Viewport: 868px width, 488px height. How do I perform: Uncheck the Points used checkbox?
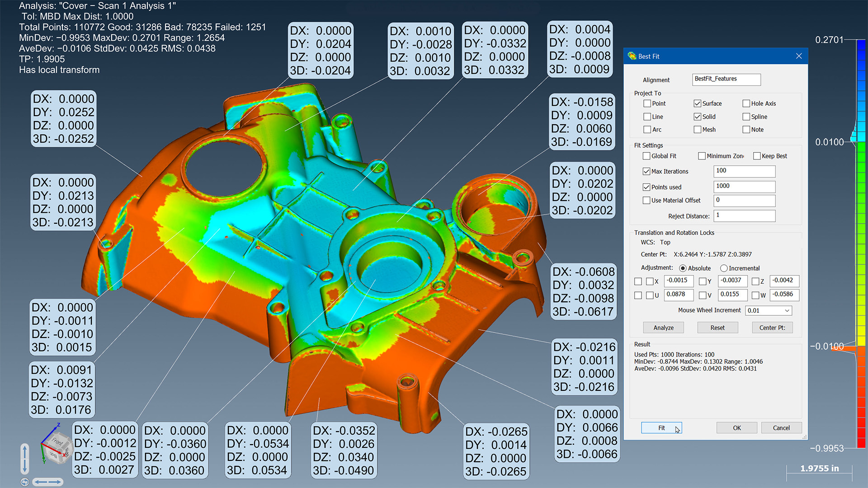pos(646,187)
